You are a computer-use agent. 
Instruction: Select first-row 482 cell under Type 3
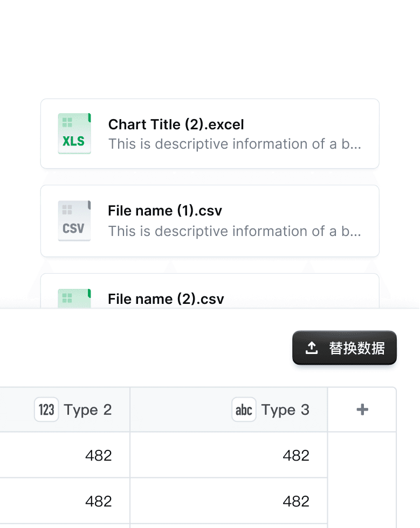point(229,455)
